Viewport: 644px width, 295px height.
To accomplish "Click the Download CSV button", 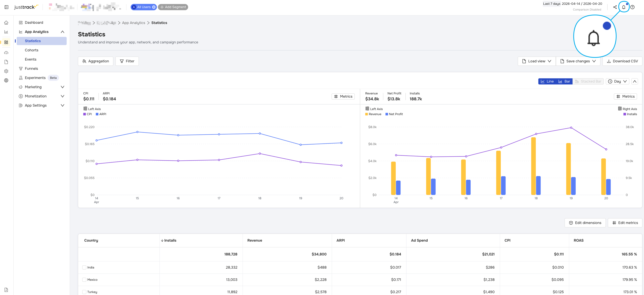I will 622,61.
